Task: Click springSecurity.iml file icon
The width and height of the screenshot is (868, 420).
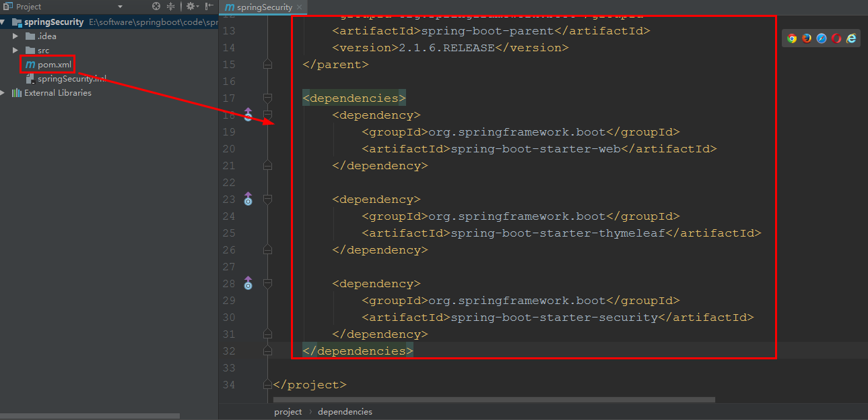Action: click(30, 79)
